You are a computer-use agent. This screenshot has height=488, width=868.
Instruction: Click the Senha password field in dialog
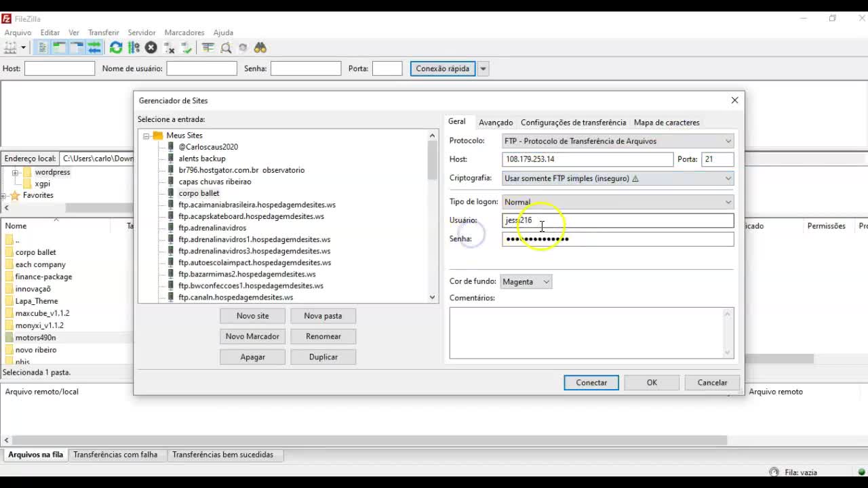(x=618, y=239)
